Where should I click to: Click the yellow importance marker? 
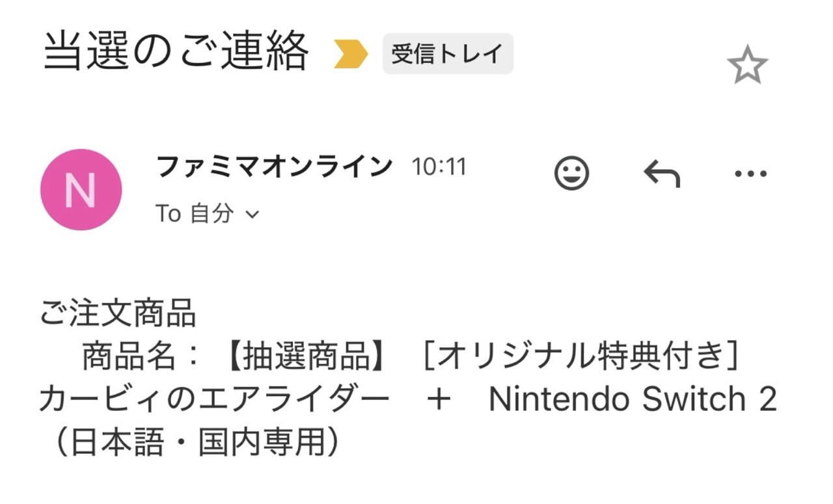[x=351, y=55]
